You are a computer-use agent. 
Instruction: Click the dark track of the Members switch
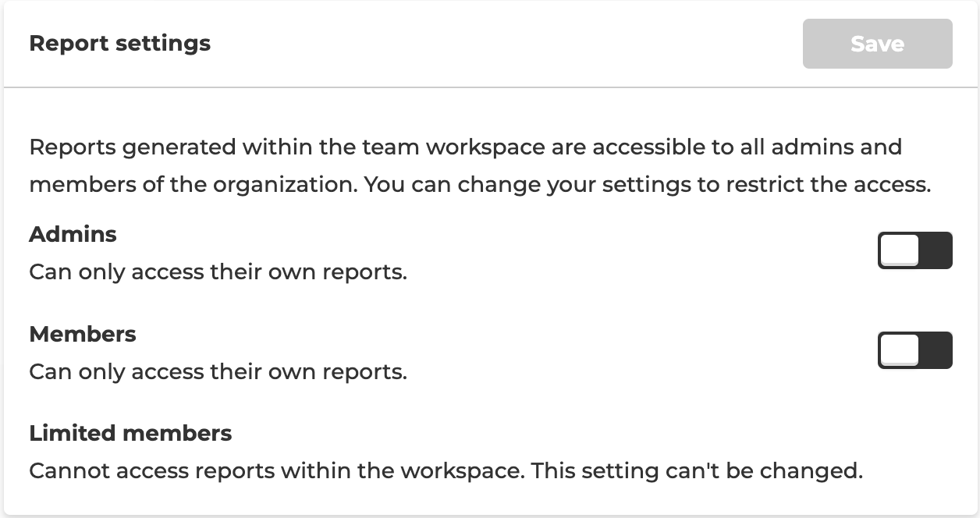[x=936, y=350]
